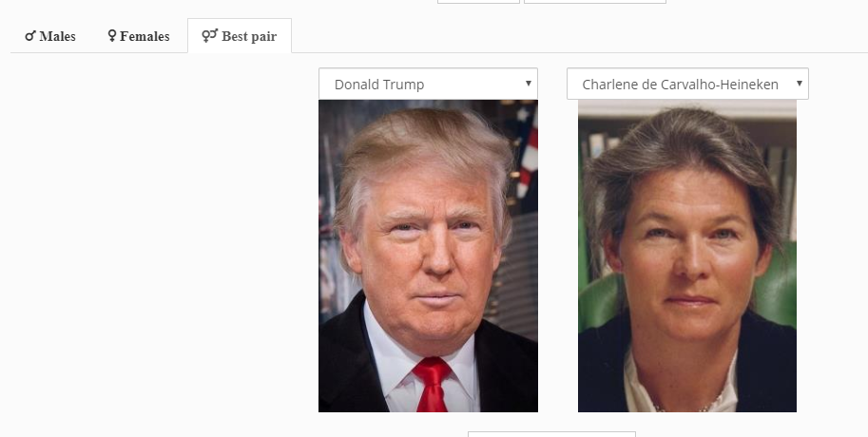The height and width of the screenshot is (437, 868).
Task: Click the arrow icon on Charlene dropdown
Action: pyautogui.click(x=800, y=84)
